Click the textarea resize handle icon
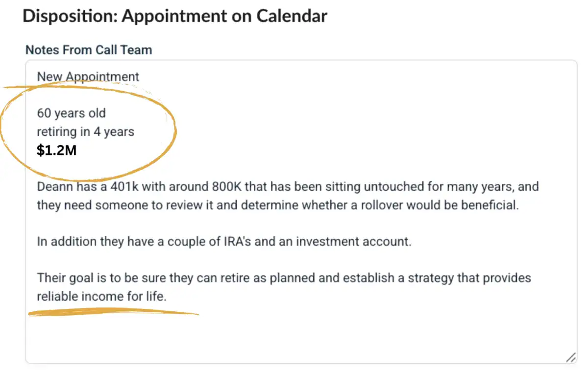 [x=571, y=357]
